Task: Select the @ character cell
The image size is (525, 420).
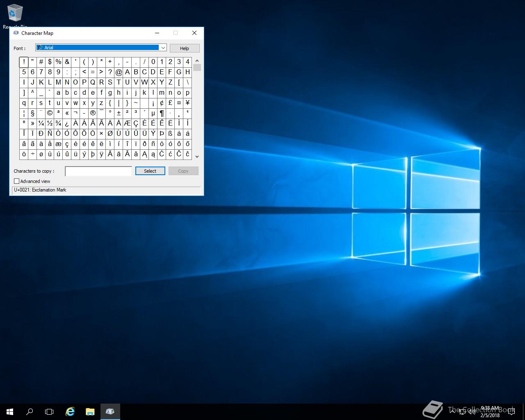Action: (x=119, y=72)
